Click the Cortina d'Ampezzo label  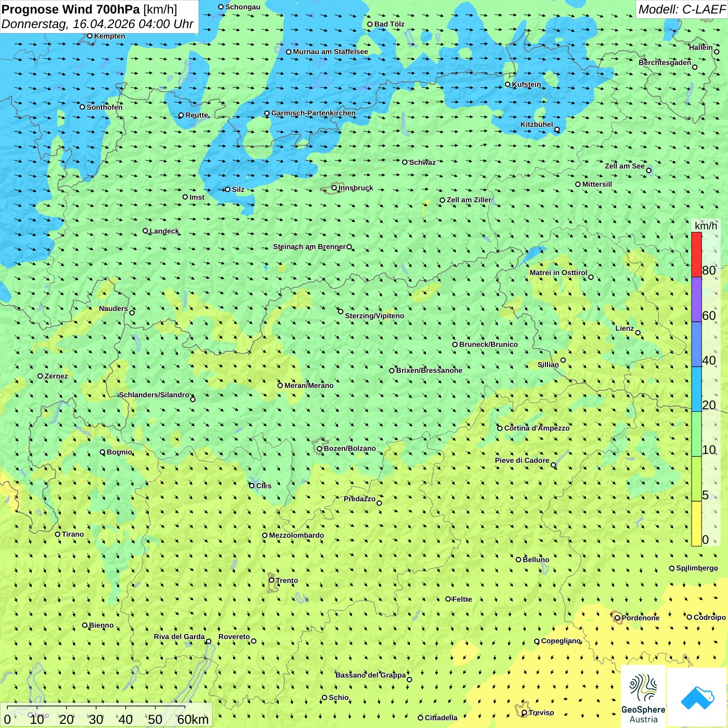(537, 428)
